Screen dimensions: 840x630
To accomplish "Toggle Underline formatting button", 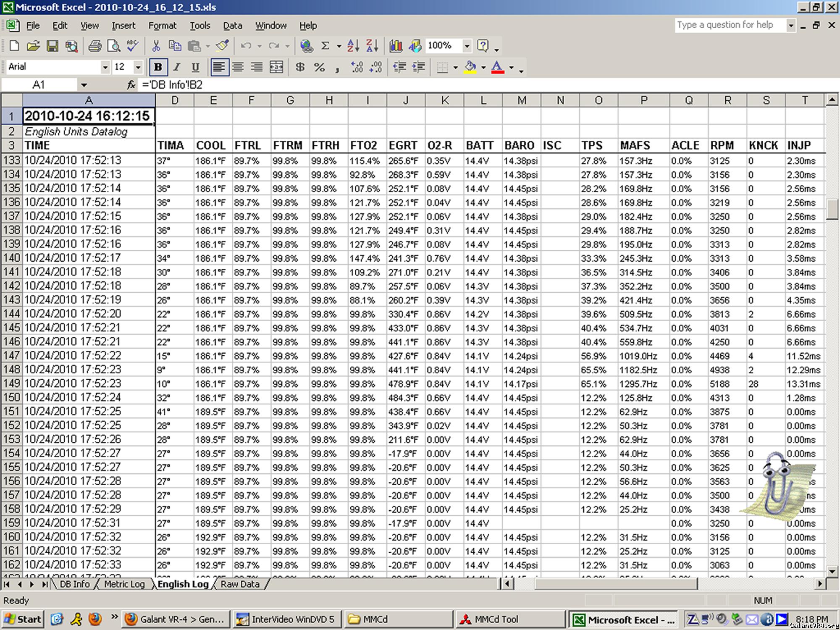I will click(x=195, y=67).
